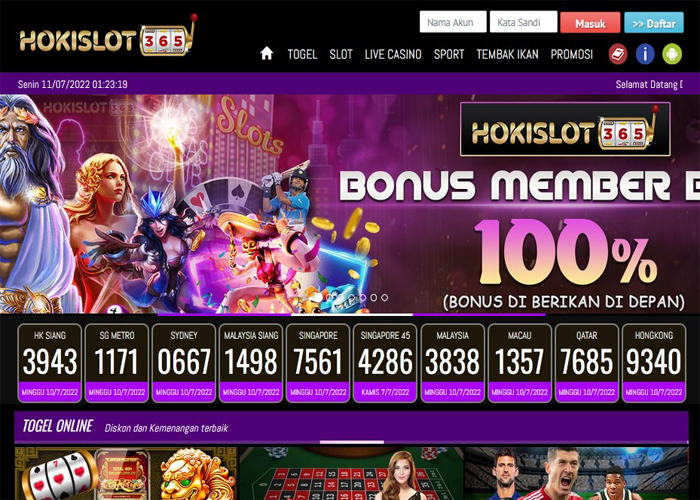
Task: Open the TEMBAK IKAN menu
Action: (507, 54)
